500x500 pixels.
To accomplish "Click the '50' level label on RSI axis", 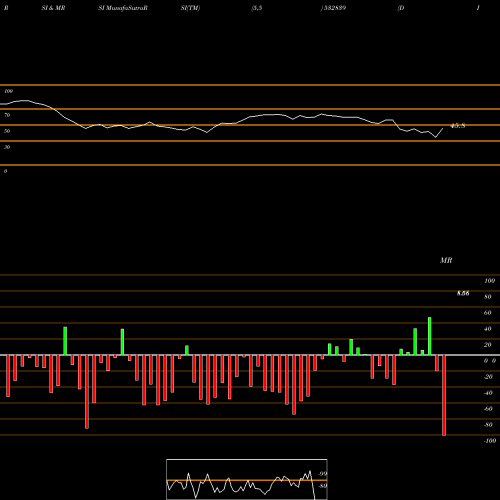I will point(7,131).
